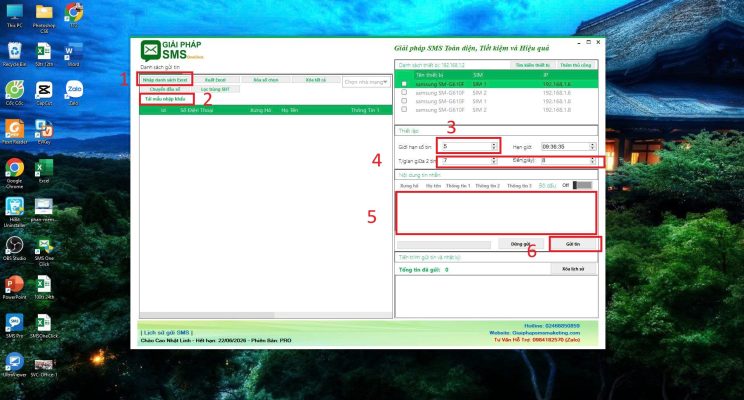Check the second samsung SM-G610F SIM 2 checkbox
The image size is (744, 400).
point(403,107)
